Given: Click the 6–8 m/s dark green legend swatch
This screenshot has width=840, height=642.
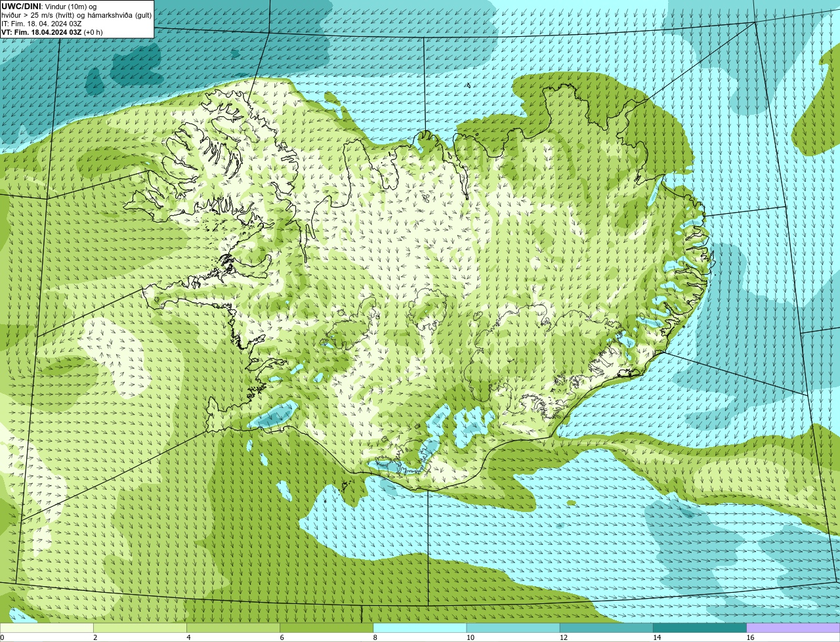Looking at the screenshot, I should [327, 628].
